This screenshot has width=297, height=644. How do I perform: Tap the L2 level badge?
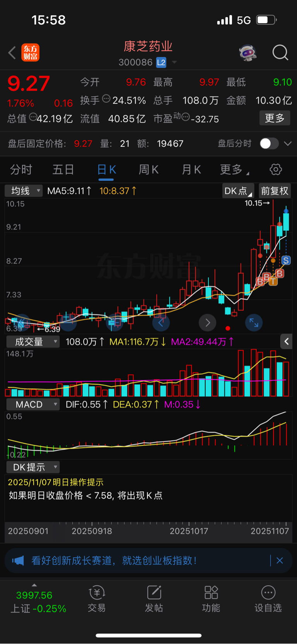161,62
